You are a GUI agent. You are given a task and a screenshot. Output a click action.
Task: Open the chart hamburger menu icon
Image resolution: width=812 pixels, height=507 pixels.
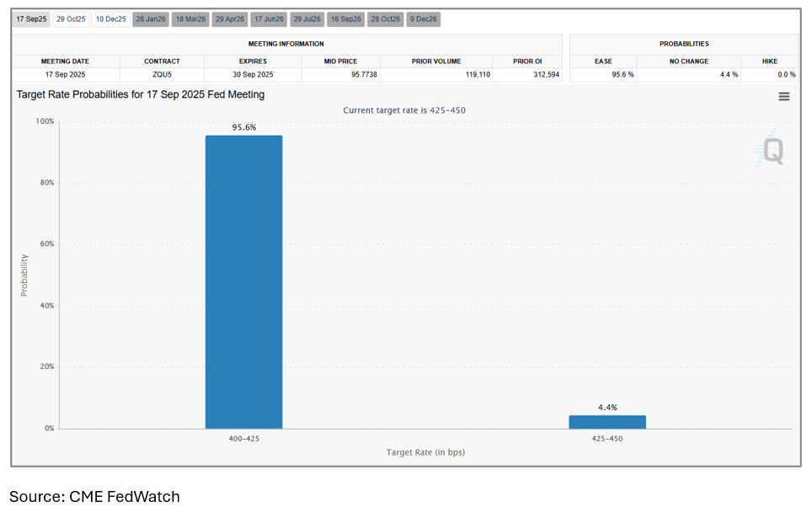tap(783, 97)
